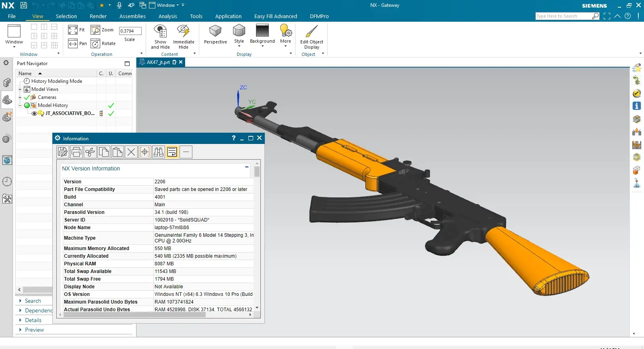
Task: Click the Save icon in the title bar
Action: click(x=24, y=5)
